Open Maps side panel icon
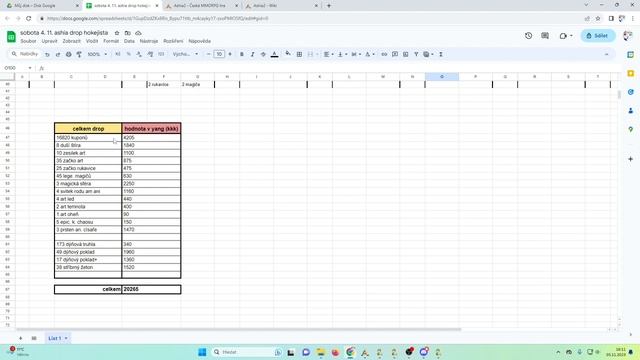This screenshot has width=640, height=360. [631, 129]
